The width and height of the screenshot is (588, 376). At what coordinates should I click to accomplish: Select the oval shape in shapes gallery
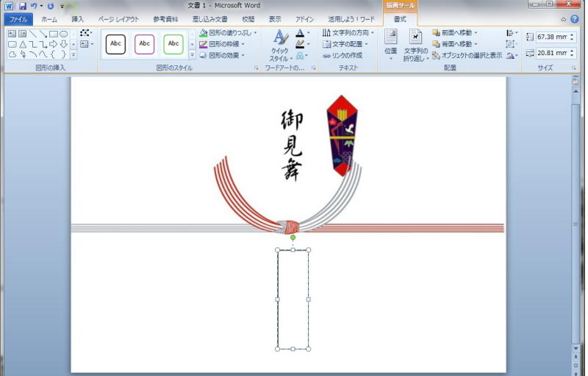click(x=64, y=34)
